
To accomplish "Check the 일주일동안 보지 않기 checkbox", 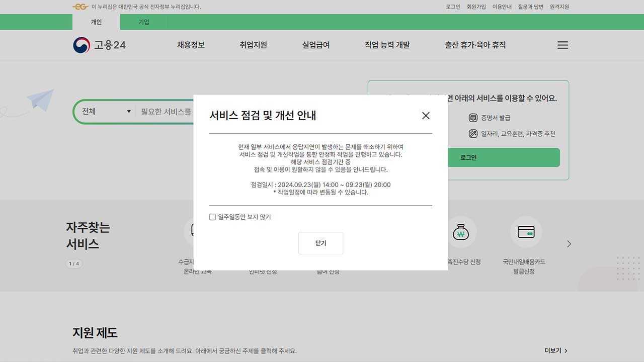I will (x=213, y=217).
